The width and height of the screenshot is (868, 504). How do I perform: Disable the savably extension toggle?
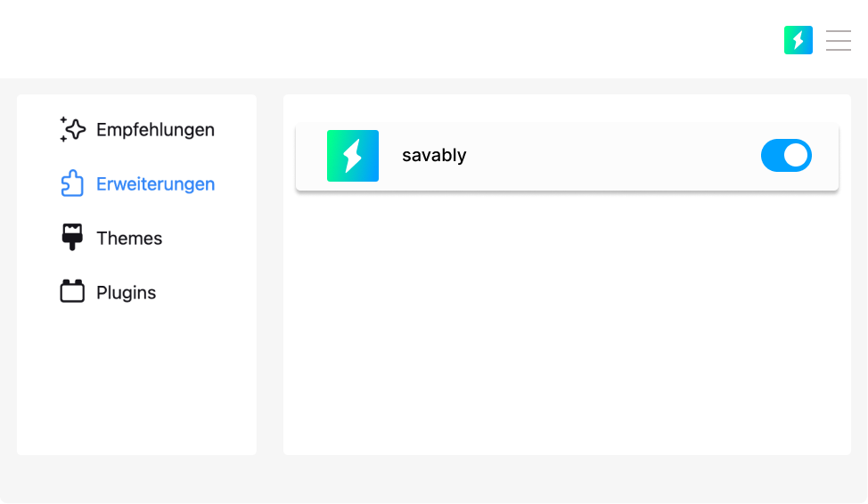click(x=786, y=156)
